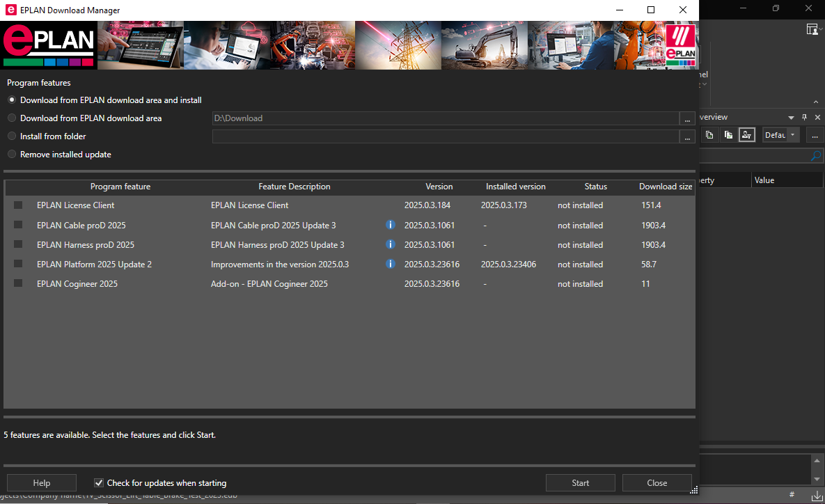Click the search field in the background panel

[755, 156]
